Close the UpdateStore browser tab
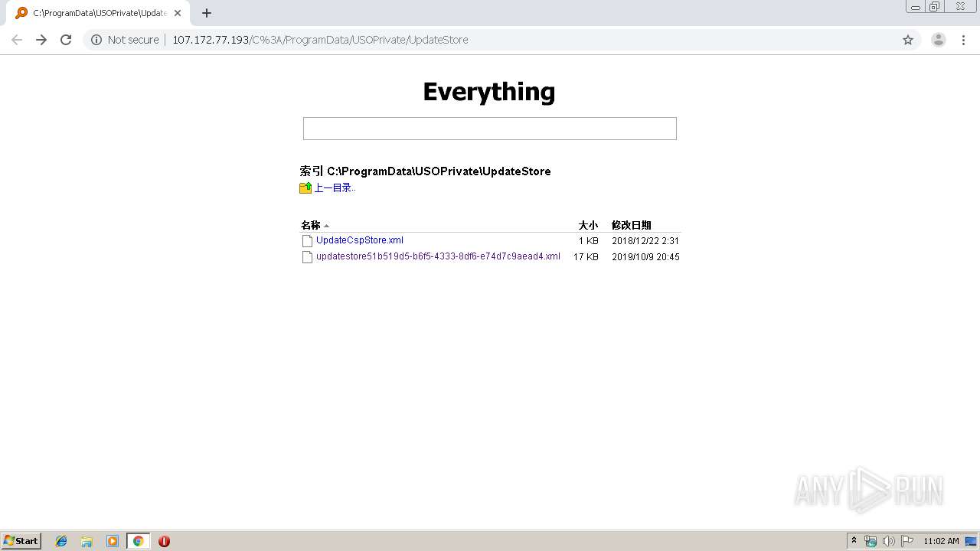 tap(178, 13)
